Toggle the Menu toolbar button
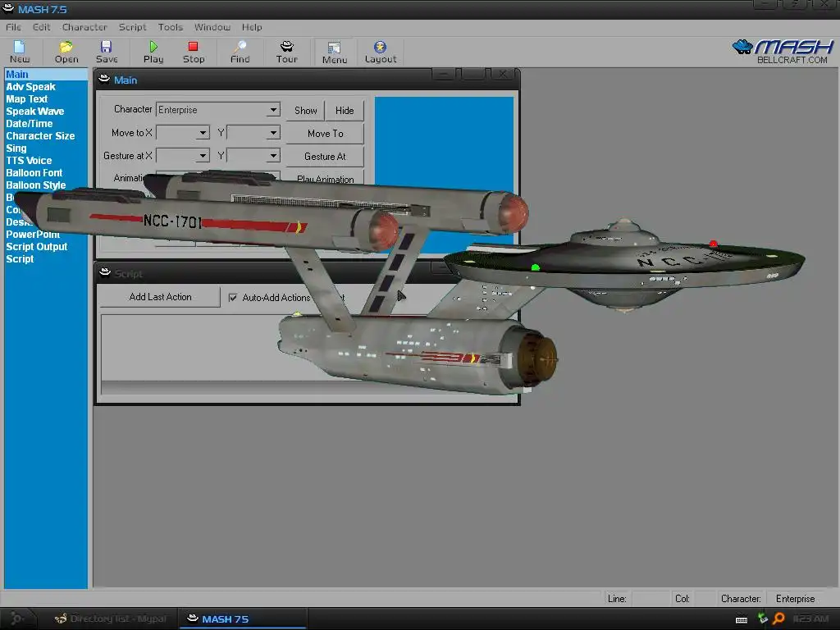840x630 pixels. pyautogui.click(x=335, y=52)
